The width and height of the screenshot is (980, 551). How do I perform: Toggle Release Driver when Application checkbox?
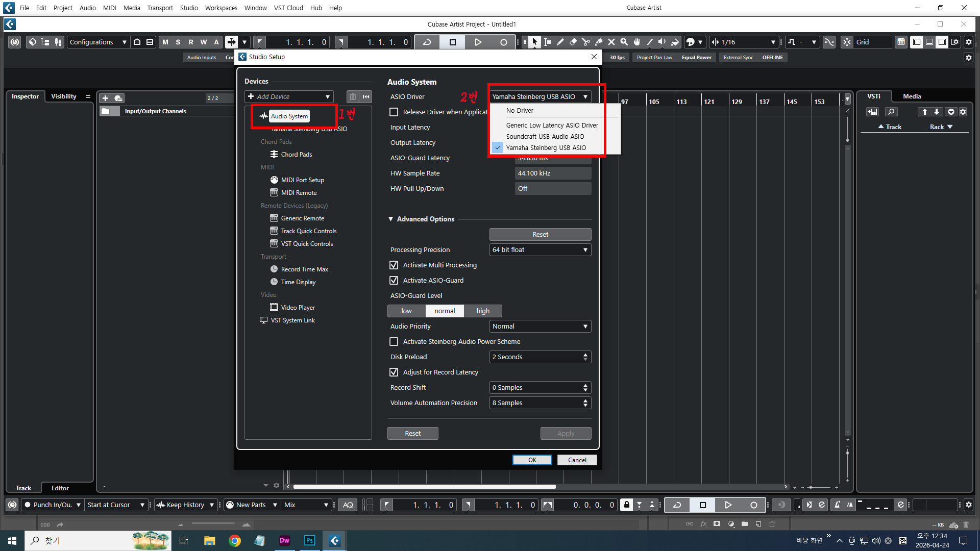(394, 112)
